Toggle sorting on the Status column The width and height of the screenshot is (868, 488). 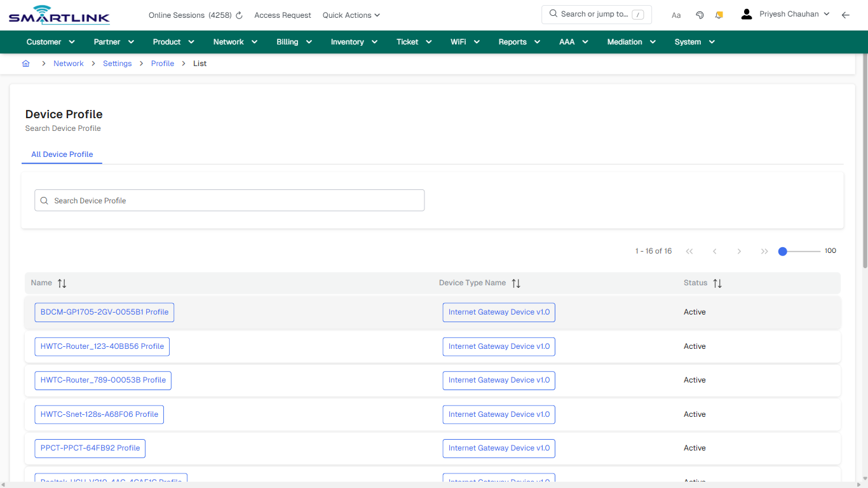coord(717,283)
